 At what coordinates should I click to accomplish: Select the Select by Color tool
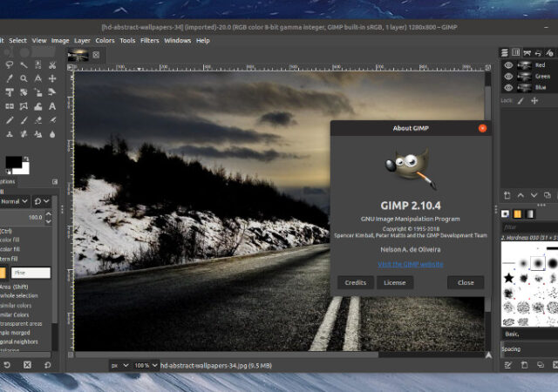click(38, 64)
